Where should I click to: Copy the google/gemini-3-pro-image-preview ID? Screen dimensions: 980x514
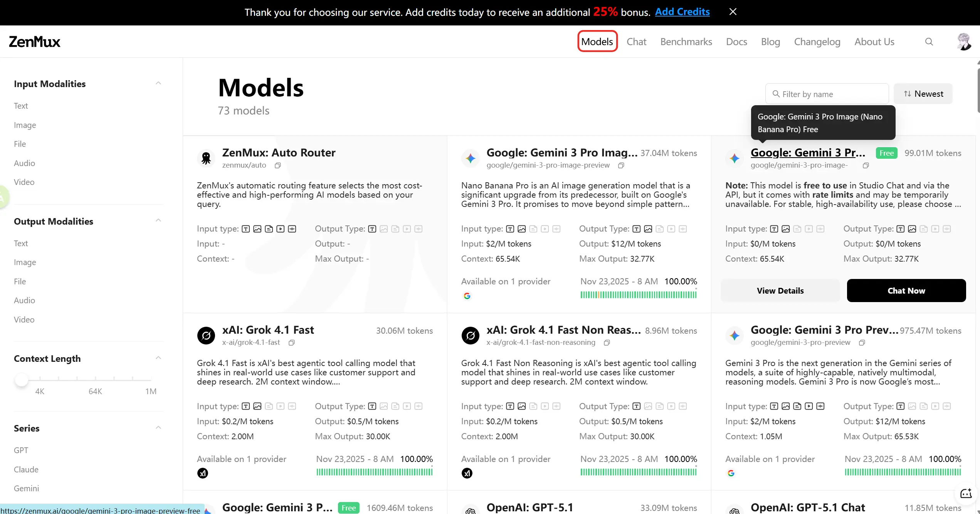click(x=621, y=165)
